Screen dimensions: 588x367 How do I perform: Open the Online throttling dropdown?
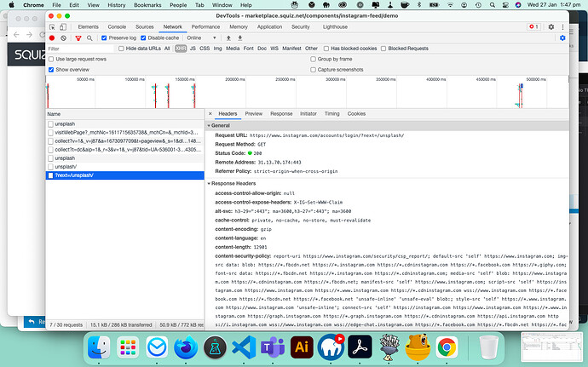coord(202,37)
